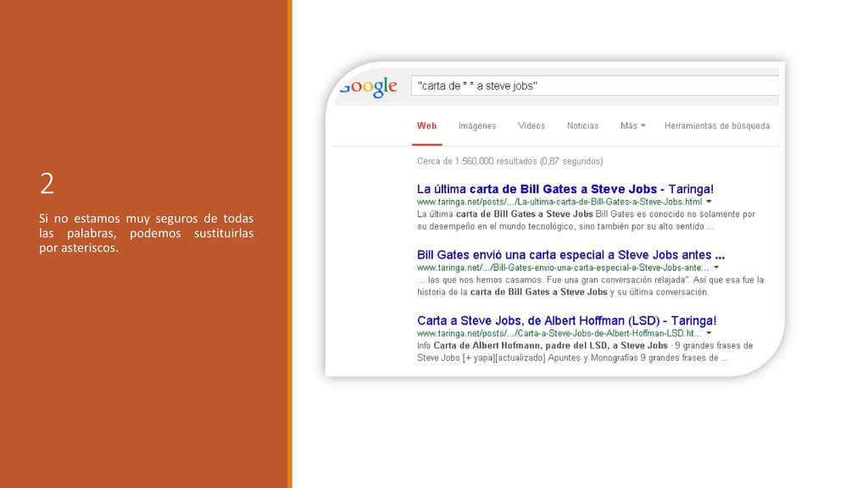Expand the Más dropdown menu
Viewport: 868px width, 488px height.
[x=632, y=126]
